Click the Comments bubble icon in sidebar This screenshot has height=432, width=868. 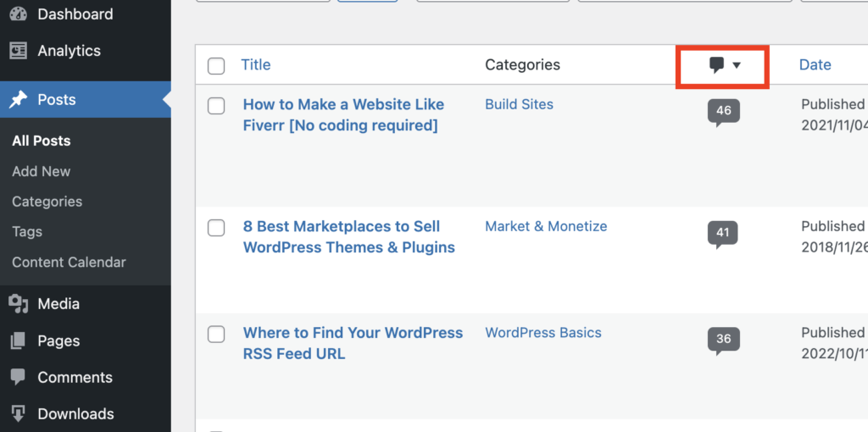pyautogui.click(x=19, y=377)
